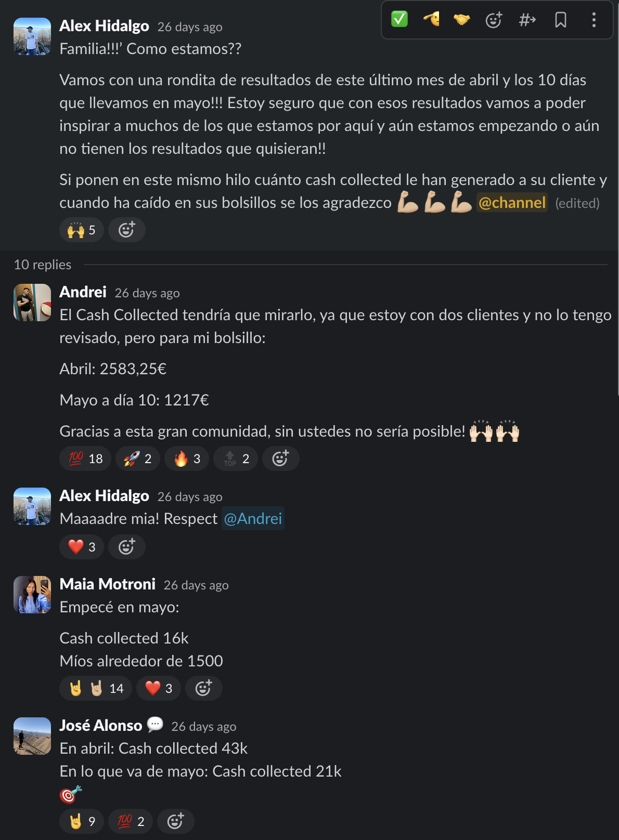Add reaction to Andrei's reply

point(280,458)
